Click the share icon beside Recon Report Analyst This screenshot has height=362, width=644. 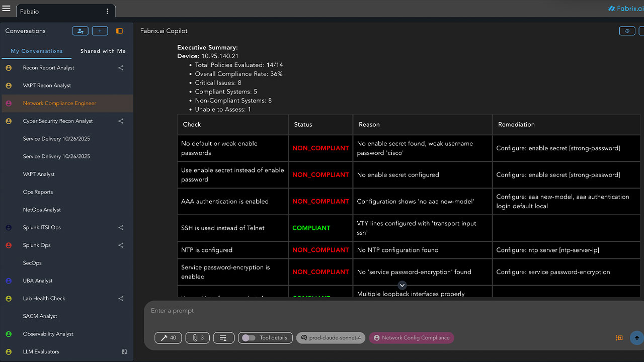[x=121, y=68]
